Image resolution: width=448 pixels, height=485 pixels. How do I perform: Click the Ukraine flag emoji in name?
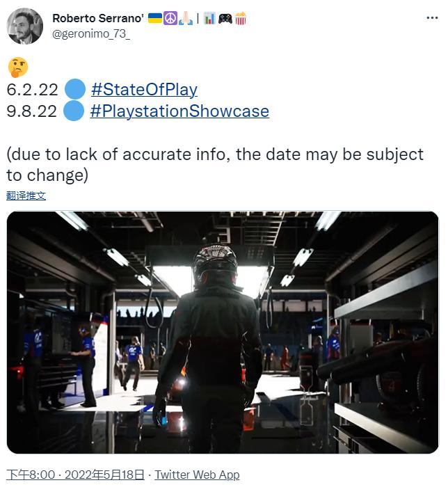coord(155,19)
